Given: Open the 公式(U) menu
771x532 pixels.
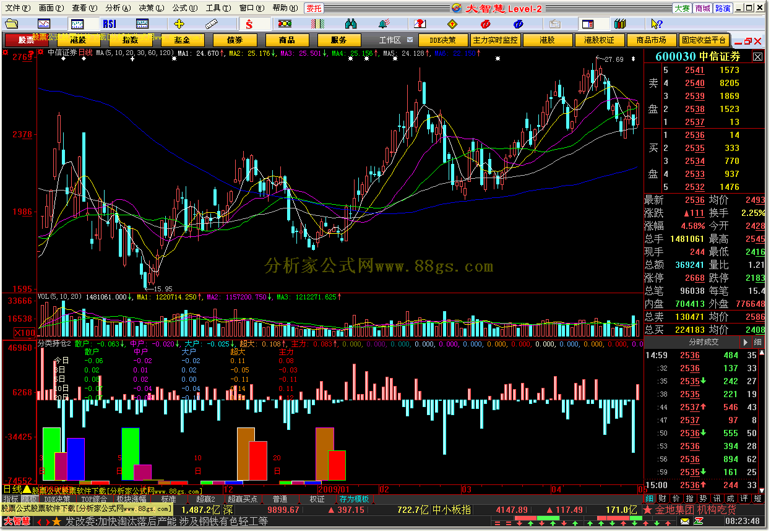Looking at the screenshot, I should pyautogui.click(x=184, y=8).
